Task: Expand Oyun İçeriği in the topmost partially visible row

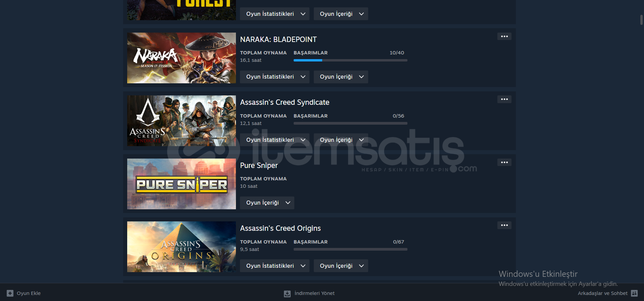Action: point(341,14)
